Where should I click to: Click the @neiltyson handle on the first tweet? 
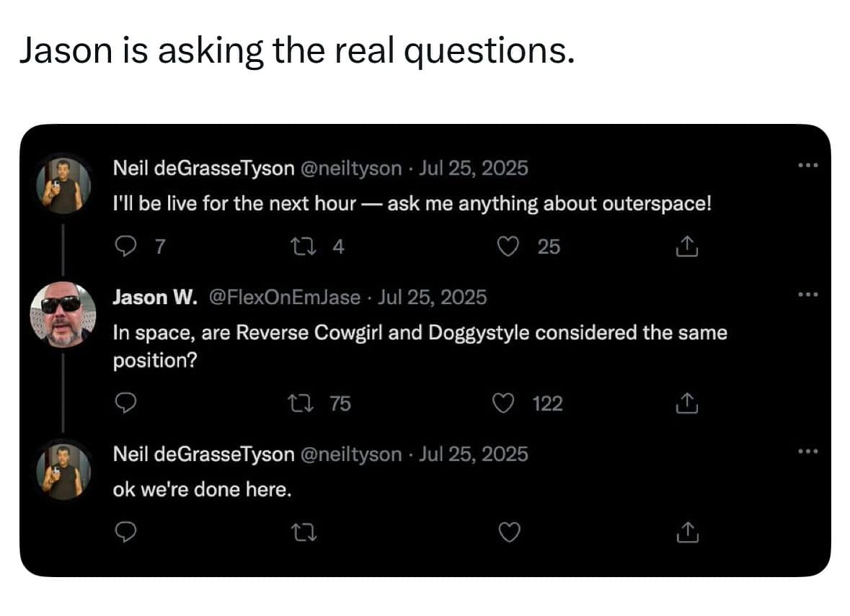pyautogui.click(x=350, y=169)
